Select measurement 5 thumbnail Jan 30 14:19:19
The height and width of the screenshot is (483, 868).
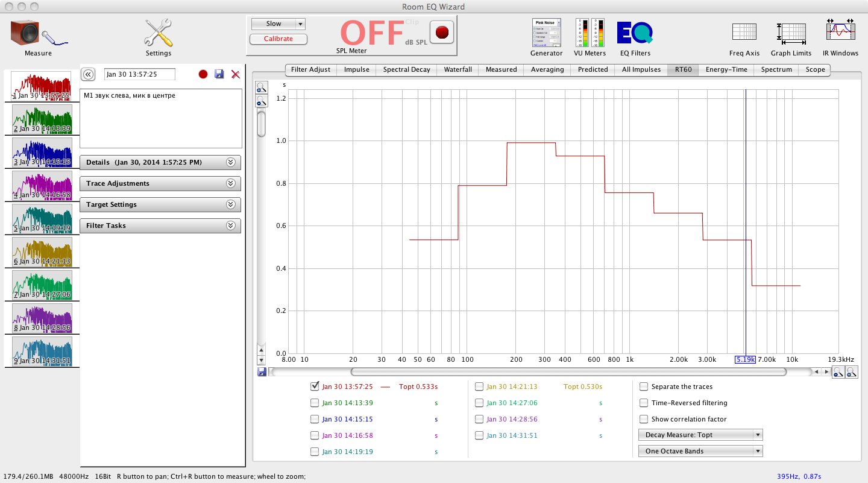coord(42,218)
